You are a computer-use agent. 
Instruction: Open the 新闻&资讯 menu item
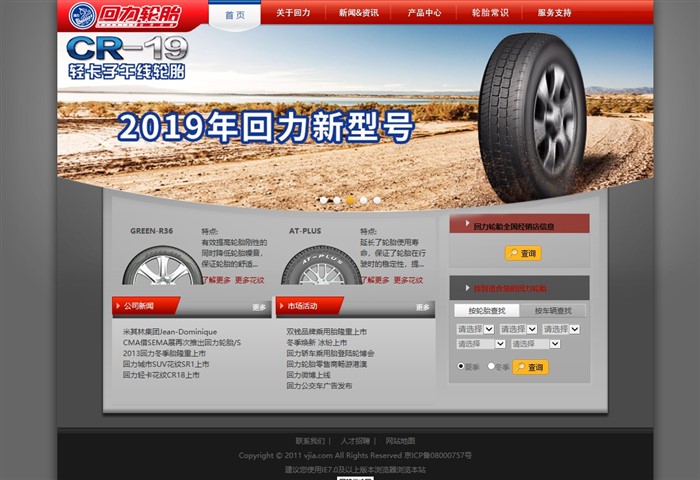pyautogui.click(x=358, y=13)
